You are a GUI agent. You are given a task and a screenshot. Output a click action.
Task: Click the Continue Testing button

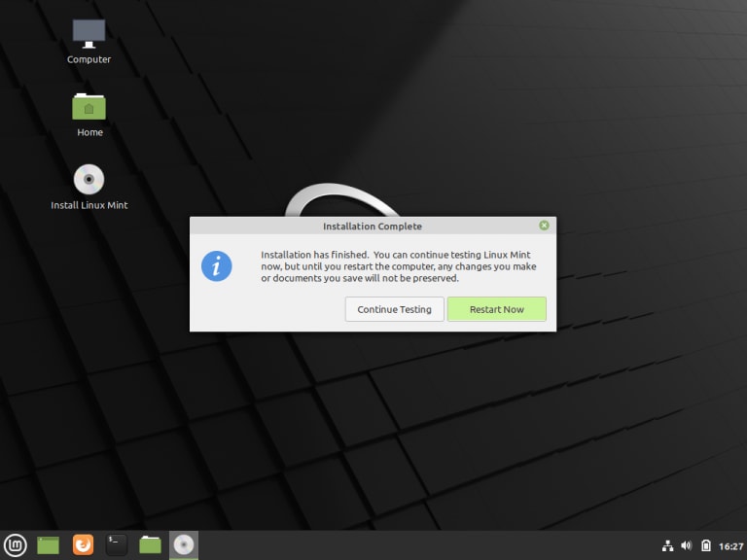pos(395,309)
